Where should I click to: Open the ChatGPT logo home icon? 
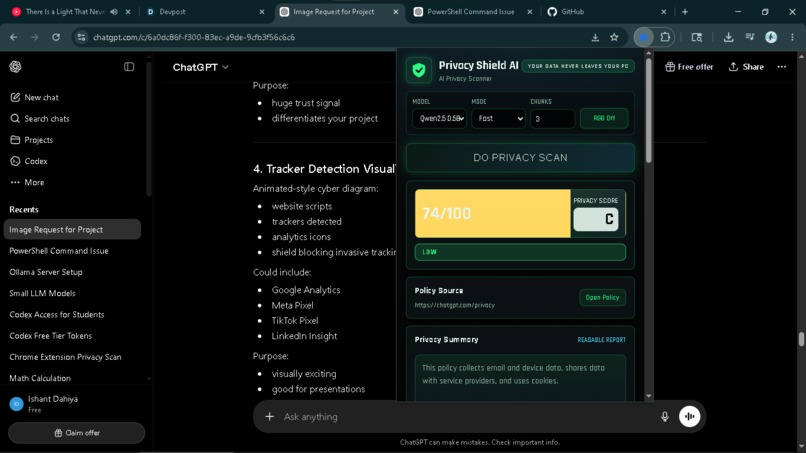(15, 67)
